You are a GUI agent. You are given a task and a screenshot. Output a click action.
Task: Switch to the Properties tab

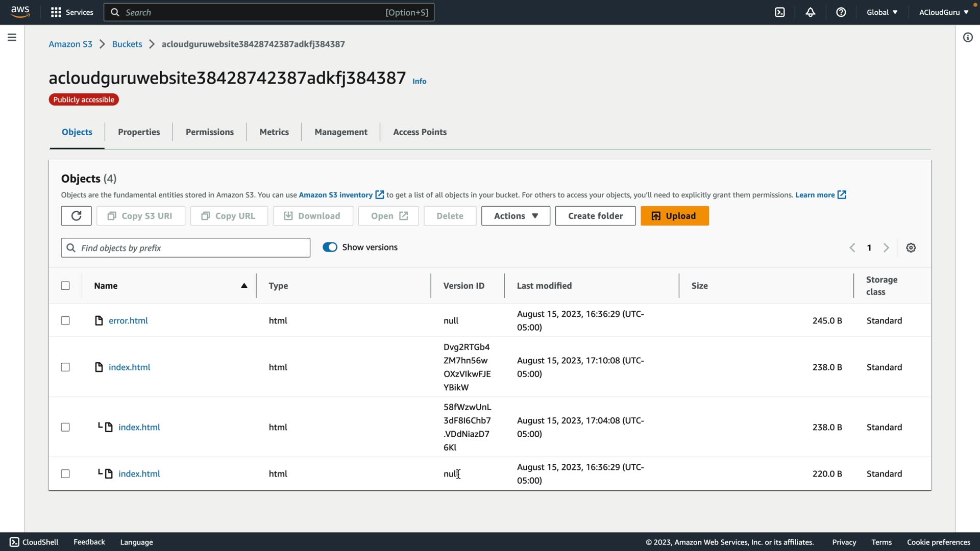pyautogui.click(x=139, y=132)
